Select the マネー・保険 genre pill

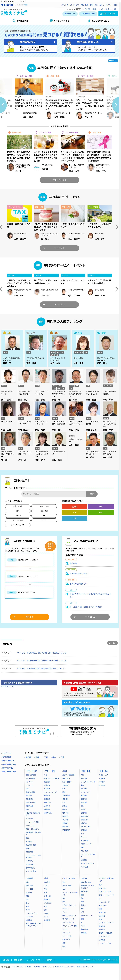44,506
